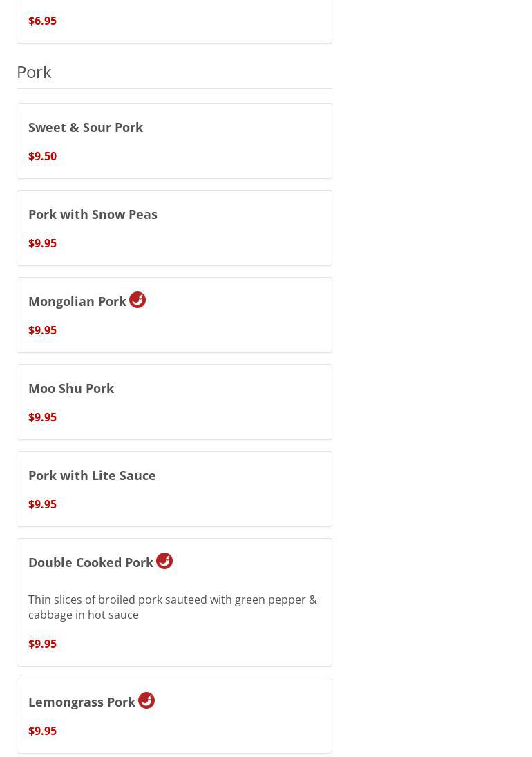532x757 pixels.
Task: Click the spicy icon beside Lemongrass Pork
Action: pyautogui.click(x=146, y=700)
